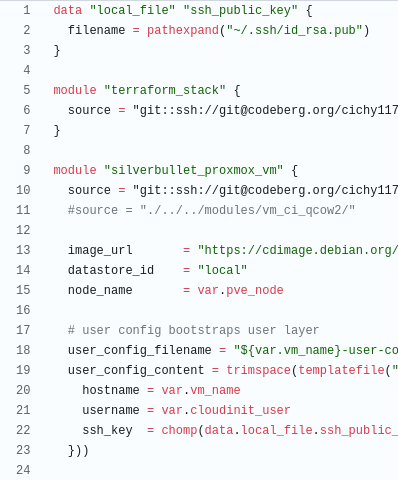Select line number 2 in gutter
The image size is (398, 480).
[x=27, y=30]
